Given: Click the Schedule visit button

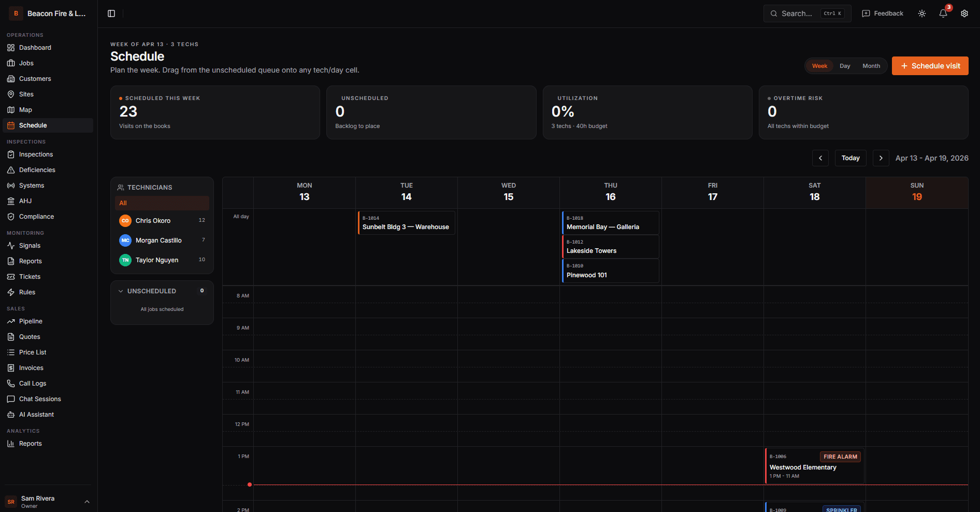Looking at the screenshot, I should coord(930,66).
